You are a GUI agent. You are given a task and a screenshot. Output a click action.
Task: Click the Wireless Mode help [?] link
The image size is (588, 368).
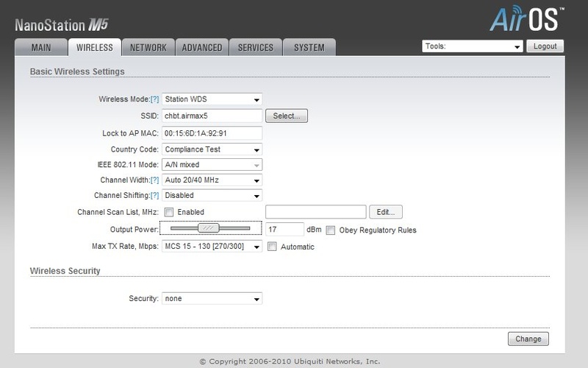pos(154,99)
